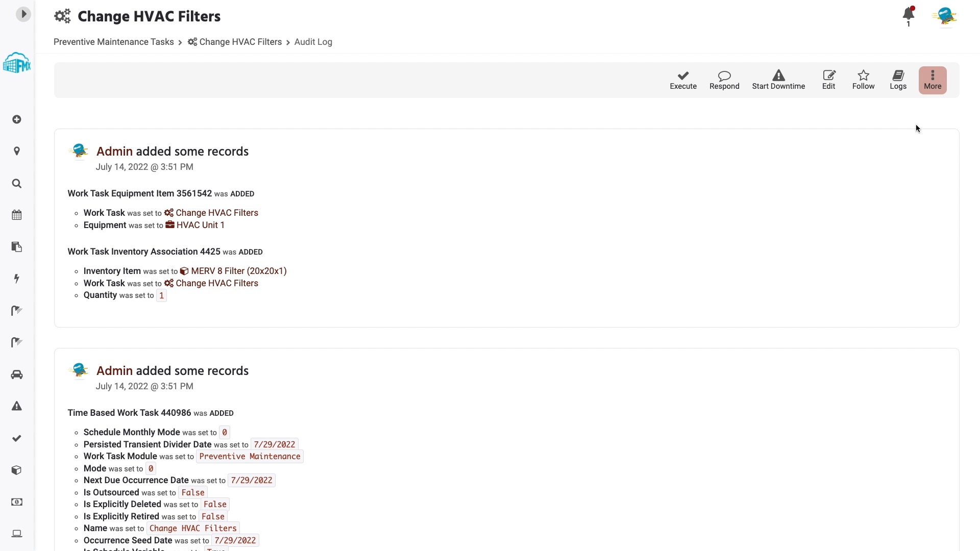Click Start Downtime

[778, 80]
